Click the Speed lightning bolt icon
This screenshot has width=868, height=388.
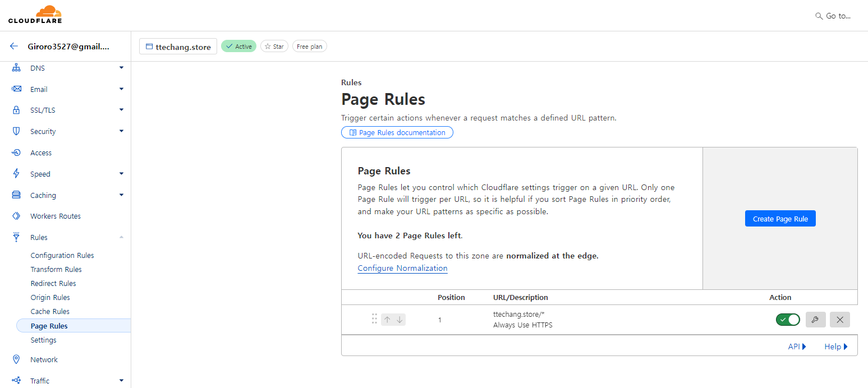[16, 174]
